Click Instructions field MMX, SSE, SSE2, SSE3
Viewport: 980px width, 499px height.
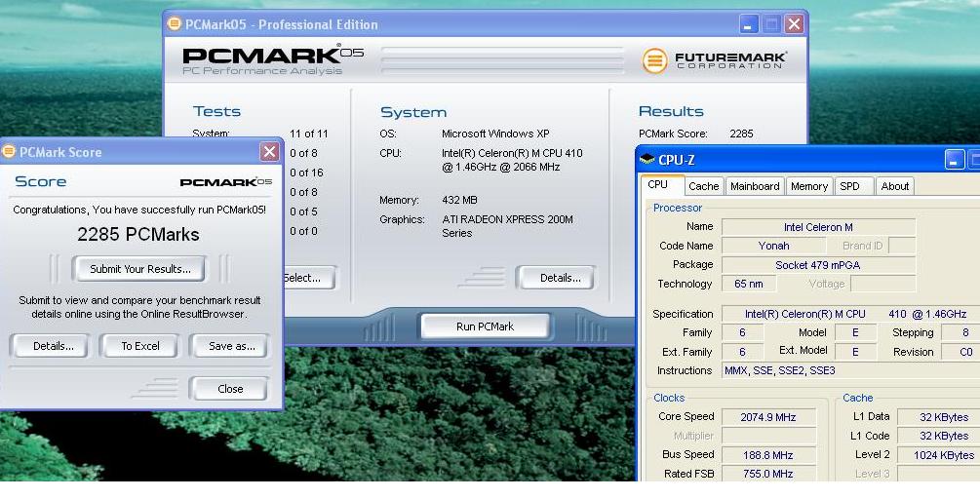click(850, 370)
